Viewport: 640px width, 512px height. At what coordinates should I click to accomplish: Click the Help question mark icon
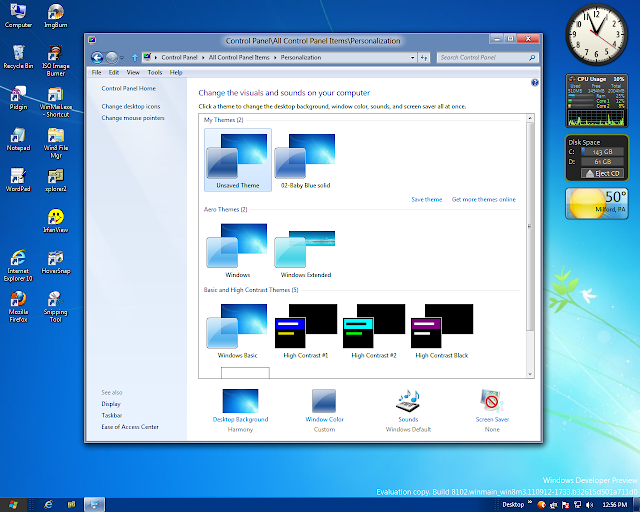click(535, 82)
